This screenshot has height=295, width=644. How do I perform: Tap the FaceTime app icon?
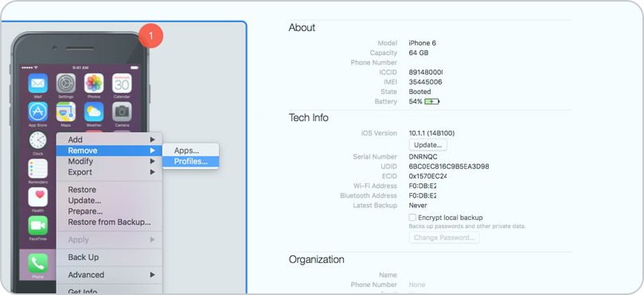37,226
